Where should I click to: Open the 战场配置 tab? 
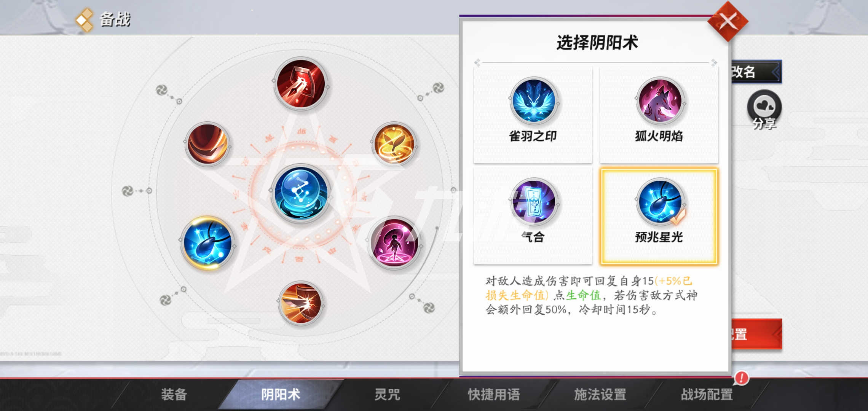click(x=707, y=395)
